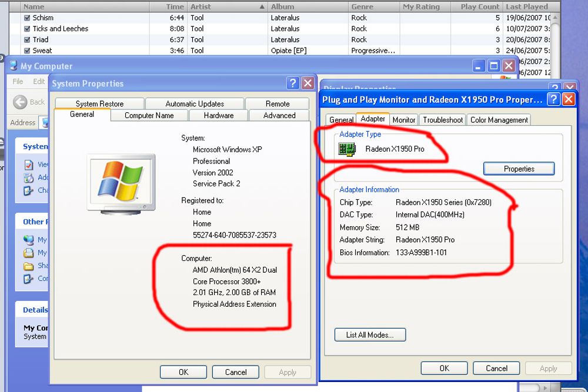588x392 pixels.
Task: Switch to the Hardware tab
Action: pos(219,115)
